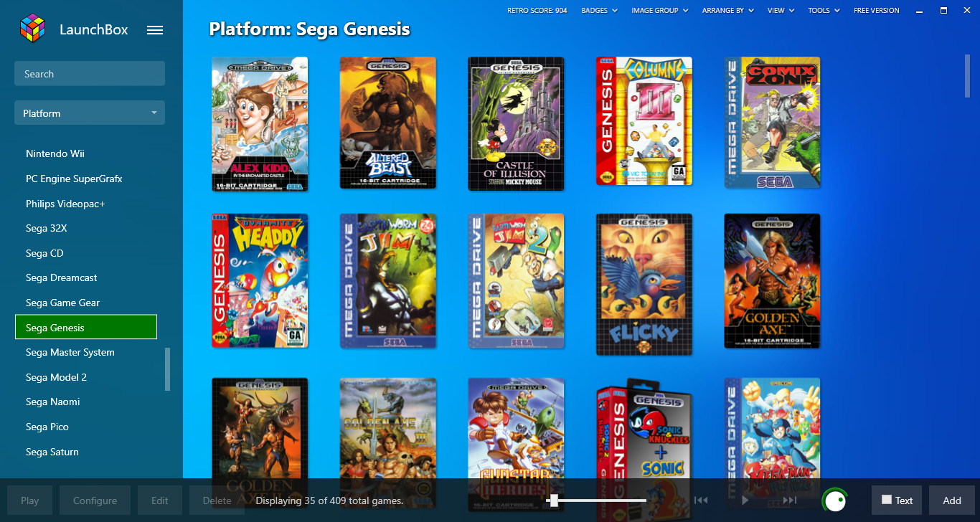The height and width of the screenshot is (522, 980).
Task: Select Sega Pico platform
Action: [x=47, y=427]
